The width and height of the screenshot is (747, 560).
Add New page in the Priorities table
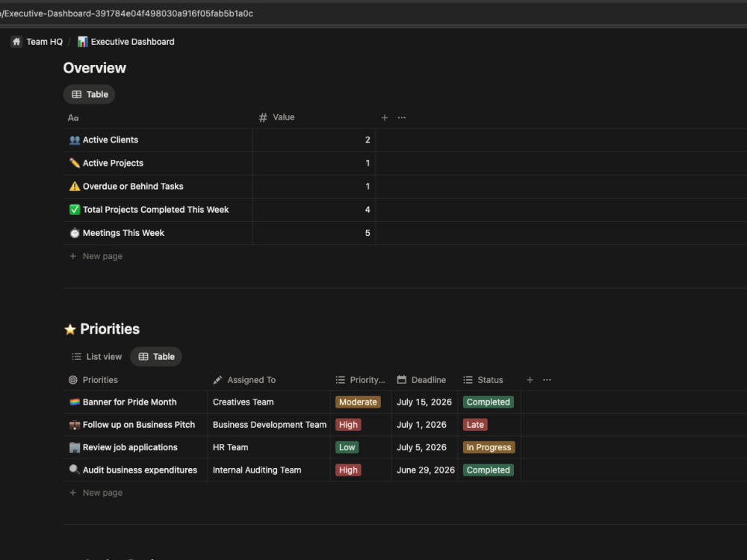[96, 493]
